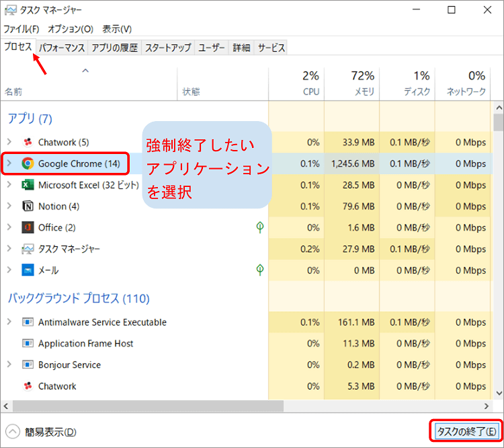Click the メール app icon

[28, 270]
